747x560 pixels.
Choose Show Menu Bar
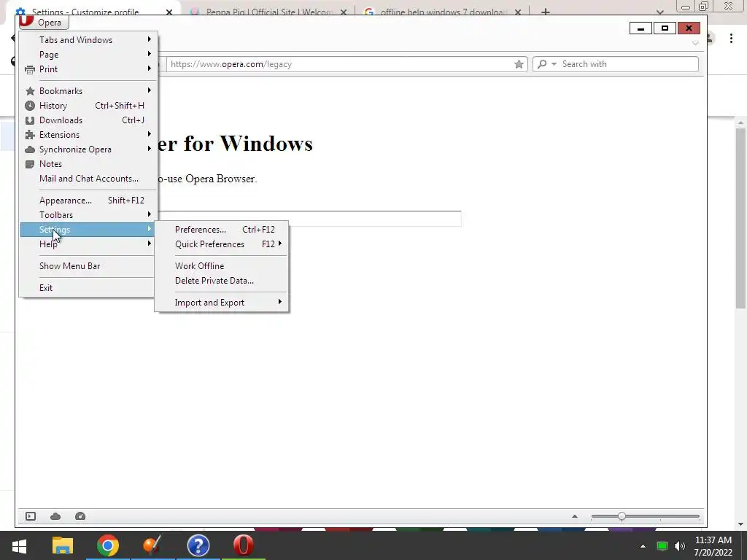pyautogui.click(x=88, y=266)
